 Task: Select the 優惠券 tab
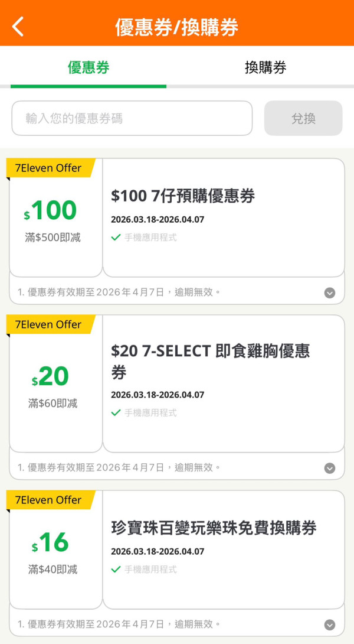(88, 68)
